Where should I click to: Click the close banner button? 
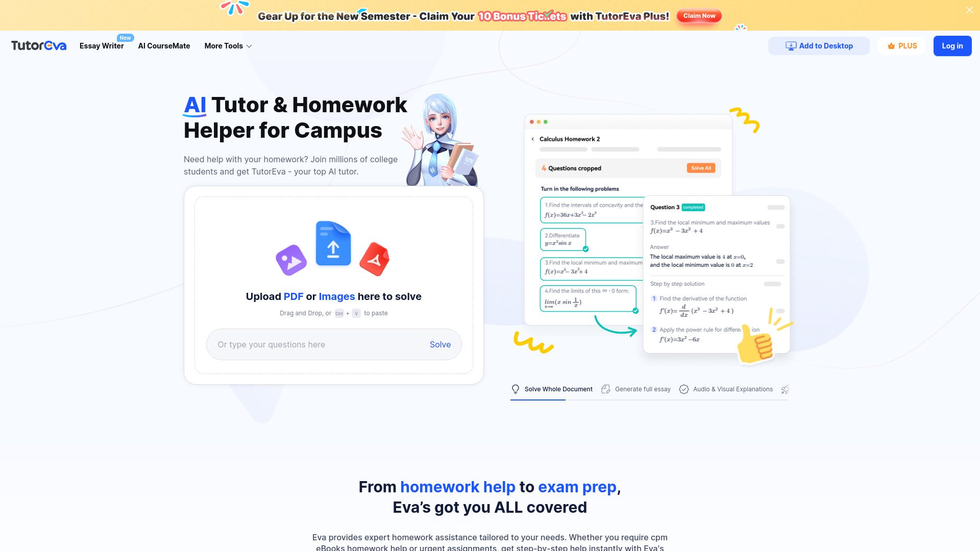click(x=969, y=10)
